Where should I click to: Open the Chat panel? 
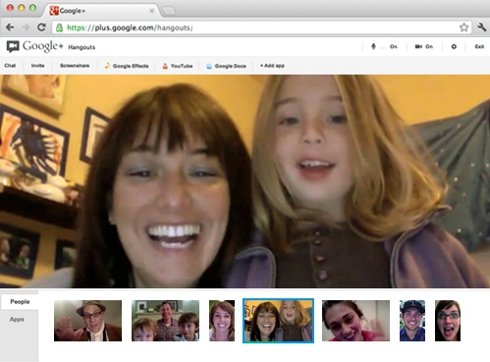(x=10, y=66)
